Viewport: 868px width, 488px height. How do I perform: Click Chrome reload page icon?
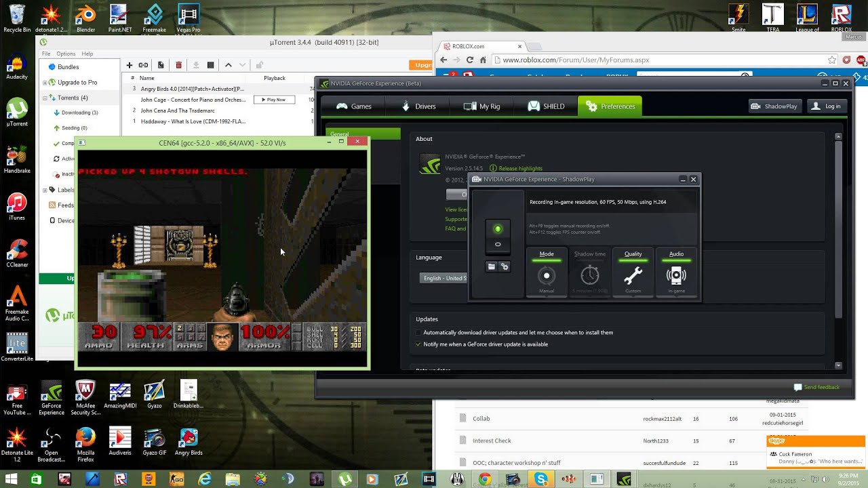(x=470, y=60)
